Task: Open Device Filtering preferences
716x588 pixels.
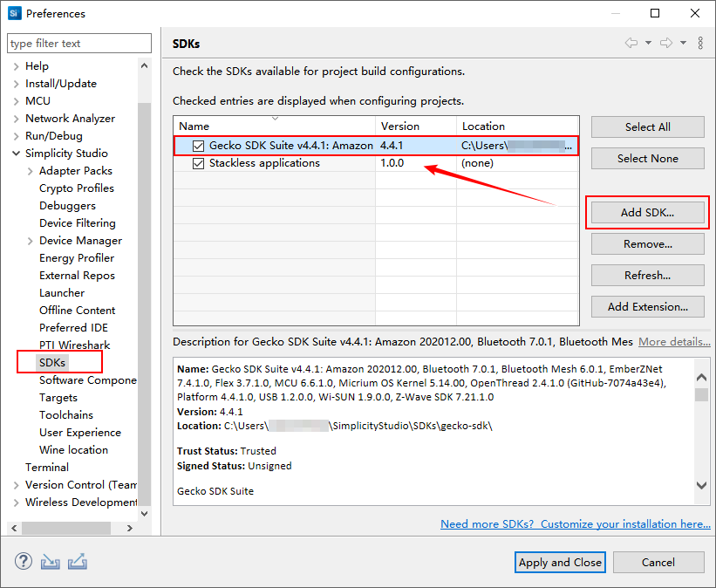Action: tap(78, 223)
